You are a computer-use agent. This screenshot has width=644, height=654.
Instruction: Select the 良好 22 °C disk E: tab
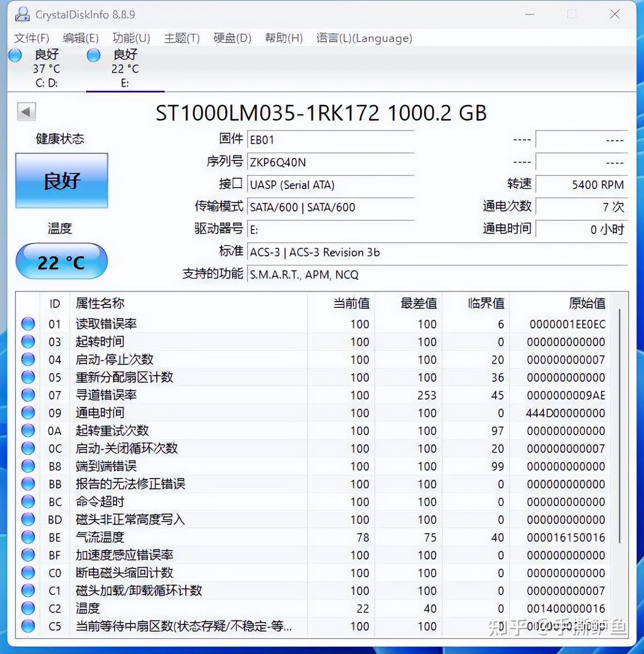(x=125, y=68)
